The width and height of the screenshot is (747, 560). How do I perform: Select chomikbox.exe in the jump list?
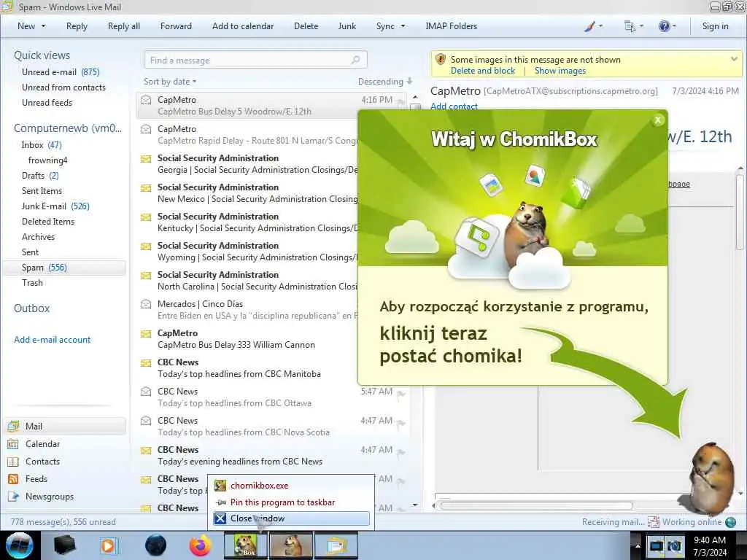291,486
